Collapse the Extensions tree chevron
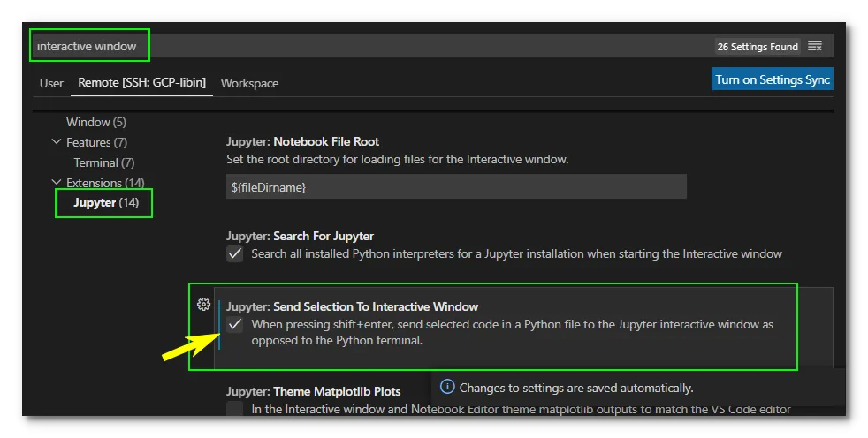Image resolution: width=868 pixels, height=438 pixels. click(x=56, y=183)
